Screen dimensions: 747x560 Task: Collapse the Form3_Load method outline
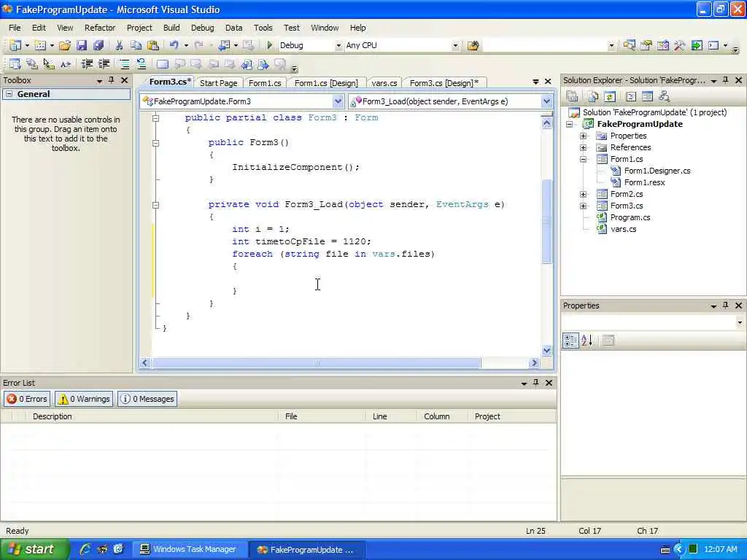click(x=155, y=205)
